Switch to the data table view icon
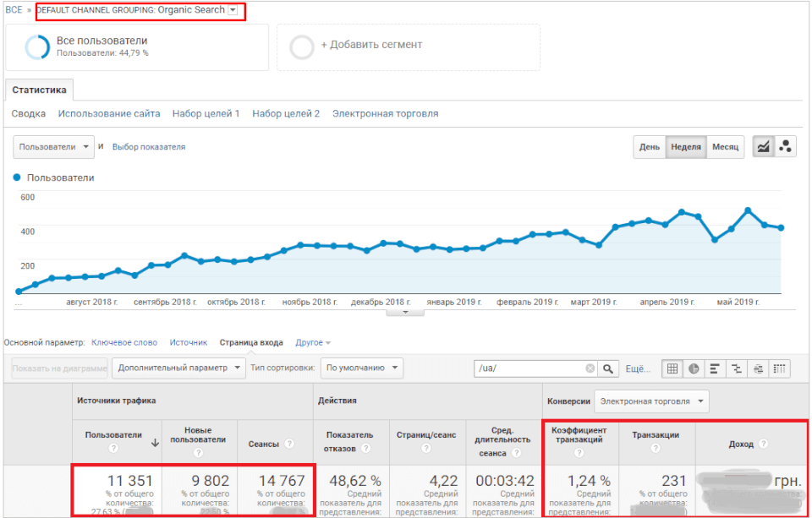 pyautogui.click(x=672, y=368)
